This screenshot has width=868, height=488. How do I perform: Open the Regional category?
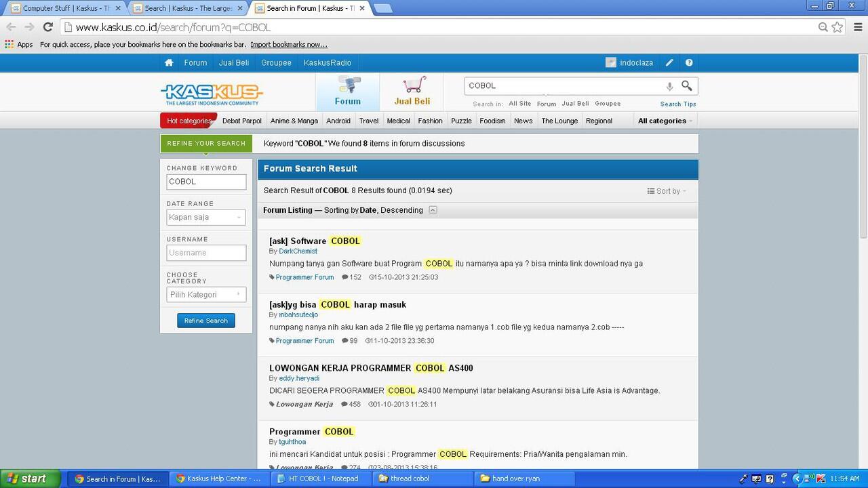tap(599, 121)
